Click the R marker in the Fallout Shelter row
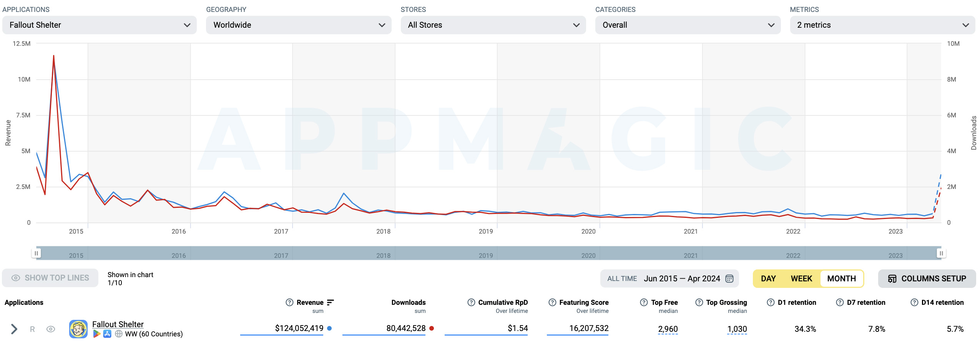 (x=32, y=329)
